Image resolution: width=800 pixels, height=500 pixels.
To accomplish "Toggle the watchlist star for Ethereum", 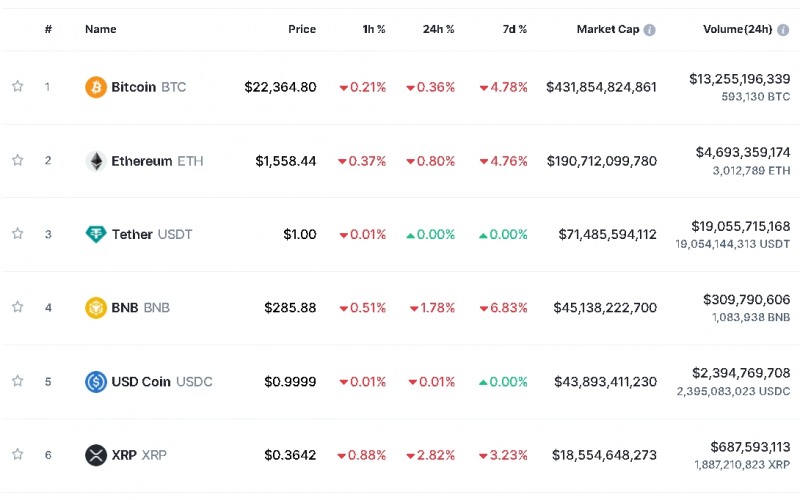I will point(17,161).
